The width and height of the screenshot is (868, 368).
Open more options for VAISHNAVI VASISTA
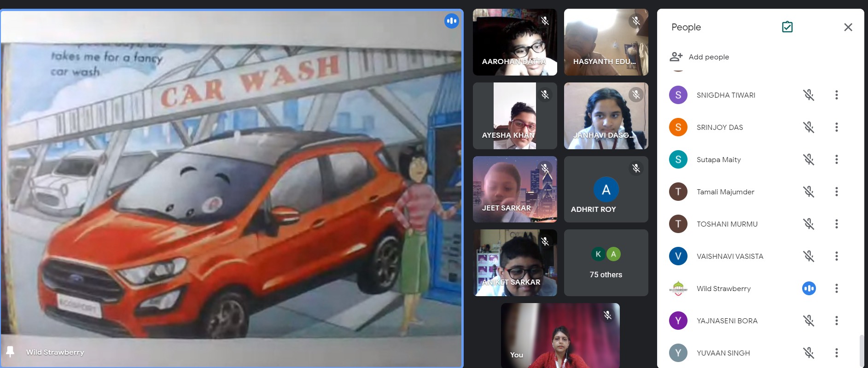[837, 256]
